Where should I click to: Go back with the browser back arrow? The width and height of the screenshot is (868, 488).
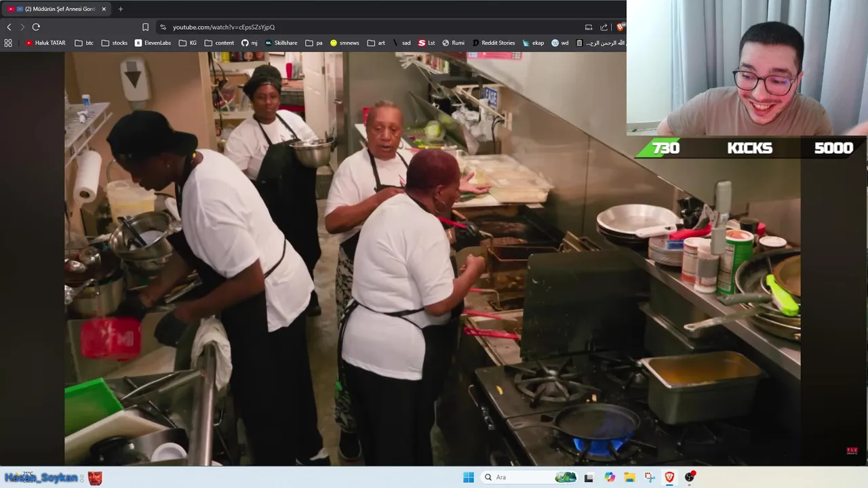9,27
